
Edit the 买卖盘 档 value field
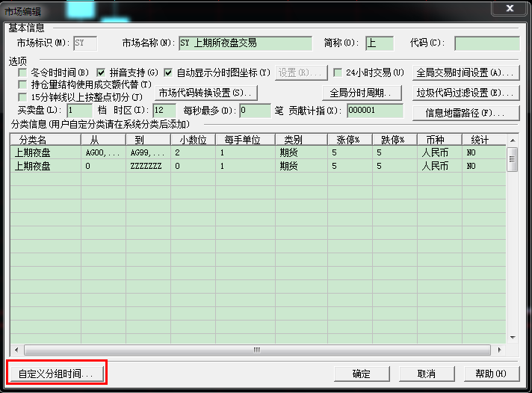point(79,111)
